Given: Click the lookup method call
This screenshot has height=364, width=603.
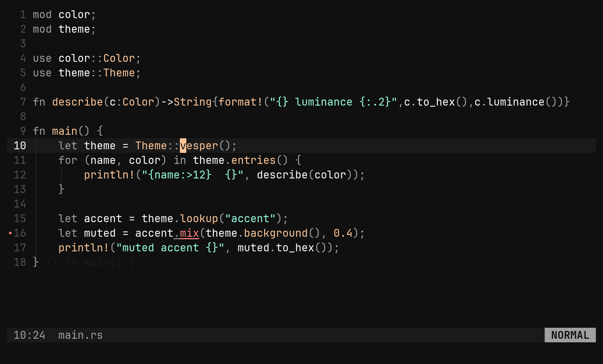Looking at the screenshot, I should pyautogui.click(x=199, y=219).
